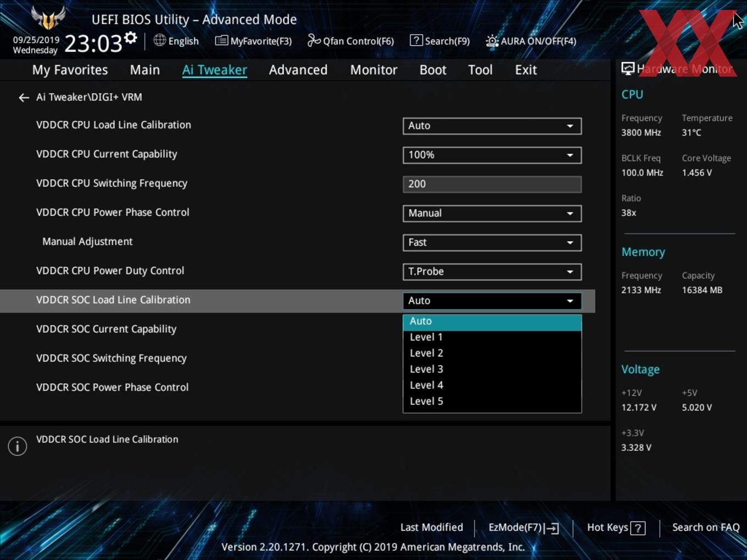The width and height of the screenshot is (747, 560).
Task: Select Level 4 option
Action: coord(492,385)
